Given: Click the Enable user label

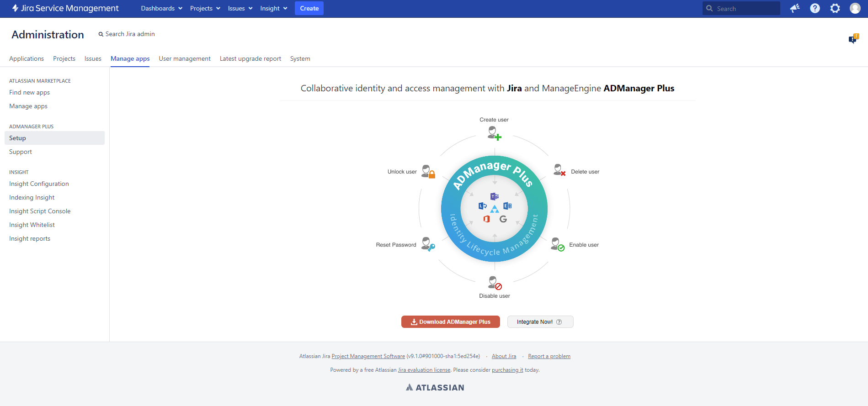Looking at the screenshot, I should tap(584, 245).
